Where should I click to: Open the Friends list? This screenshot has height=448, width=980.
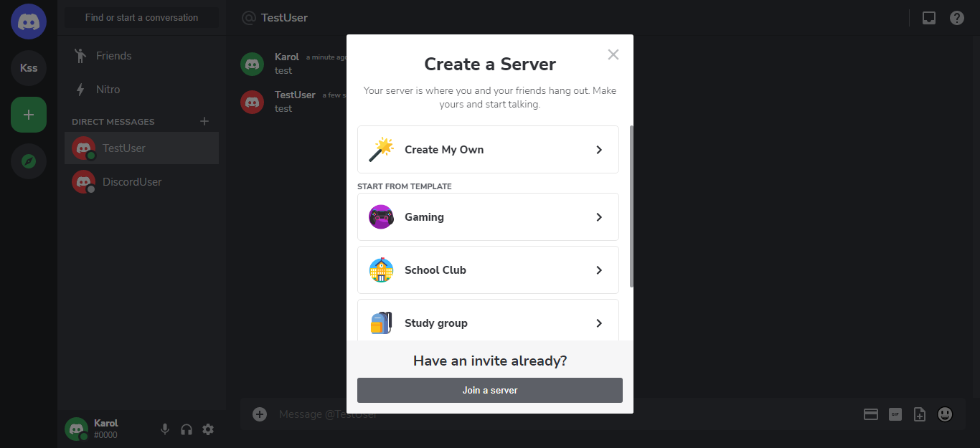click(141, 56)
